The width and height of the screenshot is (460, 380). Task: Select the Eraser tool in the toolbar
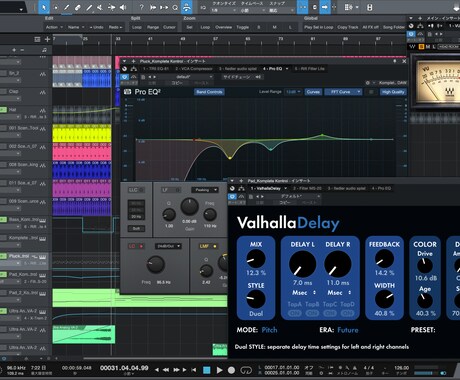pos(78,7)
